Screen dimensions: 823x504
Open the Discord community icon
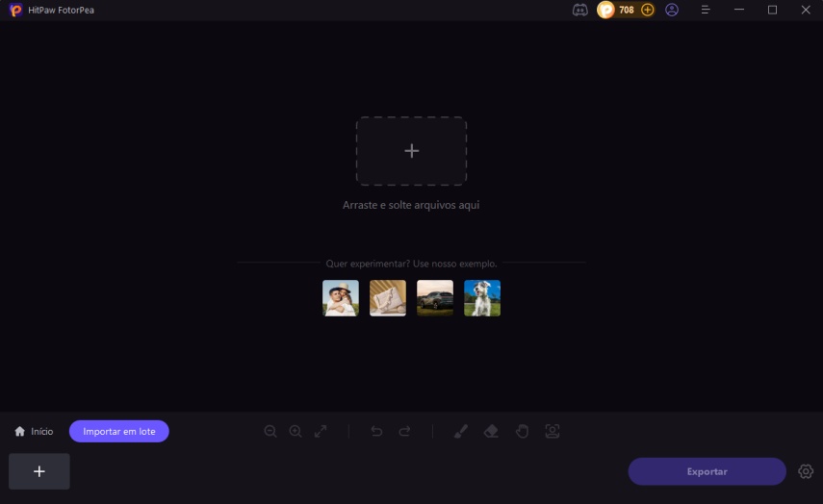[x=579, y=10]
